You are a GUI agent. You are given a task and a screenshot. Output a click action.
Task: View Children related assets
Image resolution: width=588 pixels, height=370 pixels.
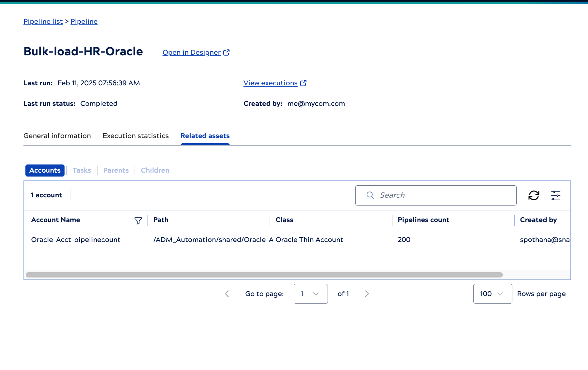155,170
